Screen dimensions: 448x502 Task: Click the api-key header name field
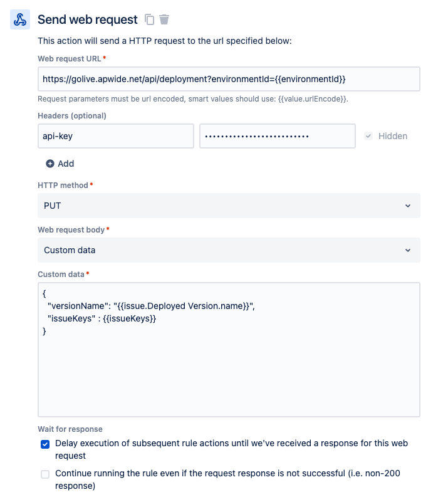(116, 136)
